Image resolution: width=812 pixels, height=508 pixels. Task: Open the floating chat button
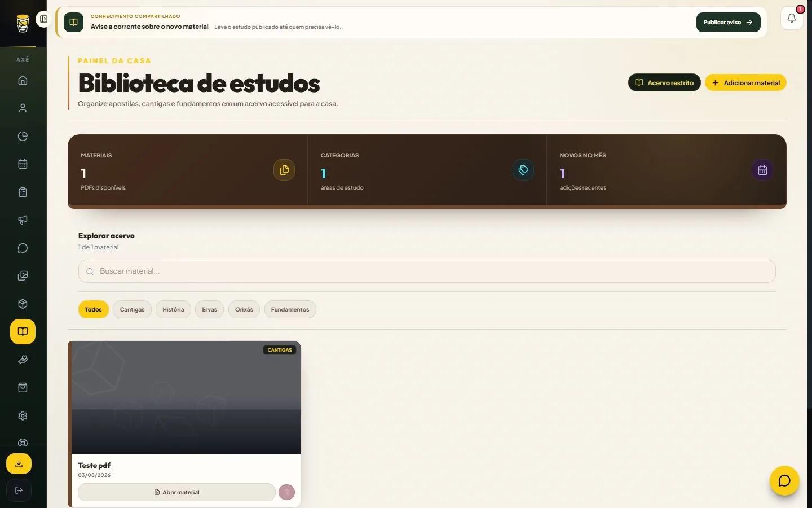pyautogui.click(x=784, y=481)
